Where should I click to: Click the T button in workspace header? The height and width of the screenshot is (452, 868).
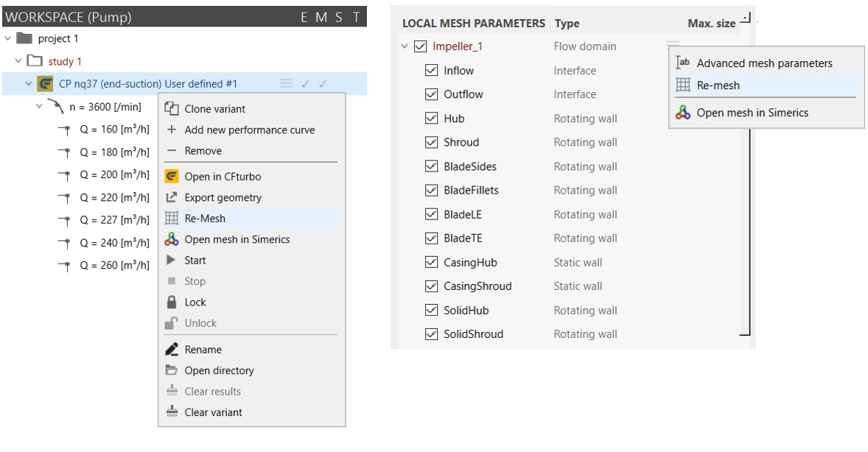click(357, 18)
